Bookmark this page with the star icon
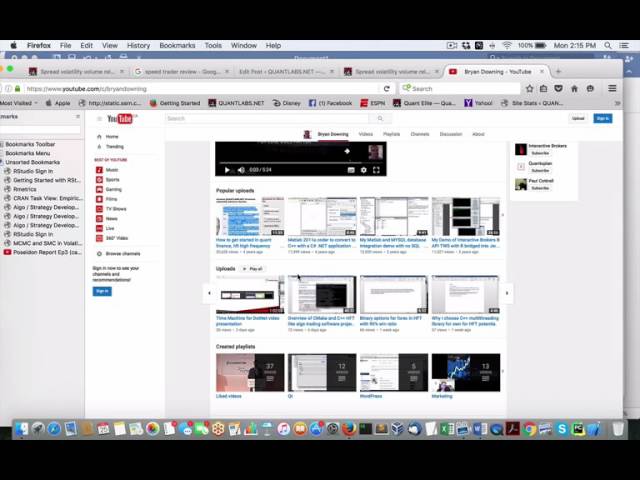 [529, 89]
